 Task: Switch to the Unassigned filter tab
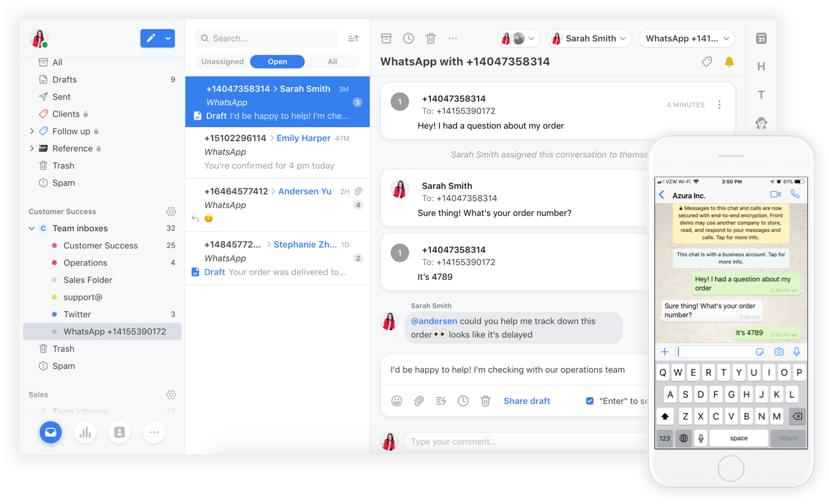coord(222,61)
